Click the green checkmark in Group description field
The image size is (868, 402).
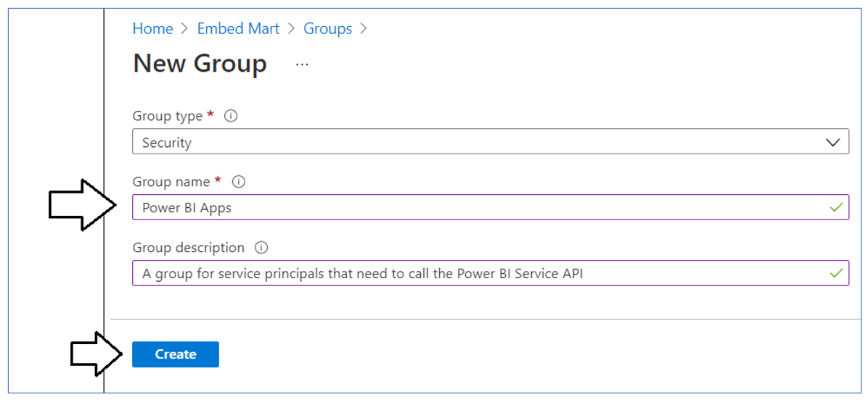(836, 273)
